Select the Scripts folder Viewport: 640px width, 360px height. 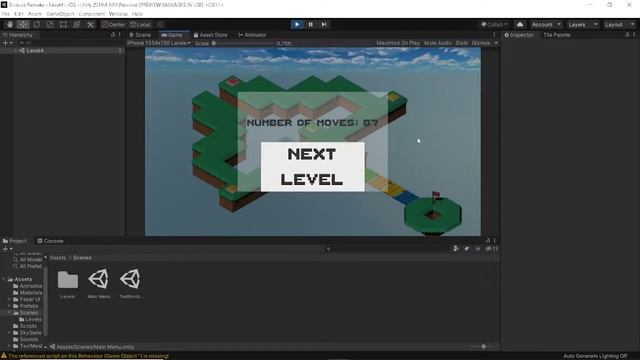click(x=25, y=326)
